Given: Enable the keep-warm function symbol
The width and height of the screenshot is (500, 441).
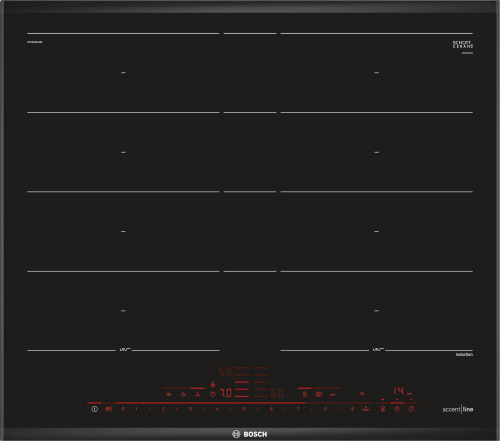Looking at the screenshot, I should click(333, 395).
